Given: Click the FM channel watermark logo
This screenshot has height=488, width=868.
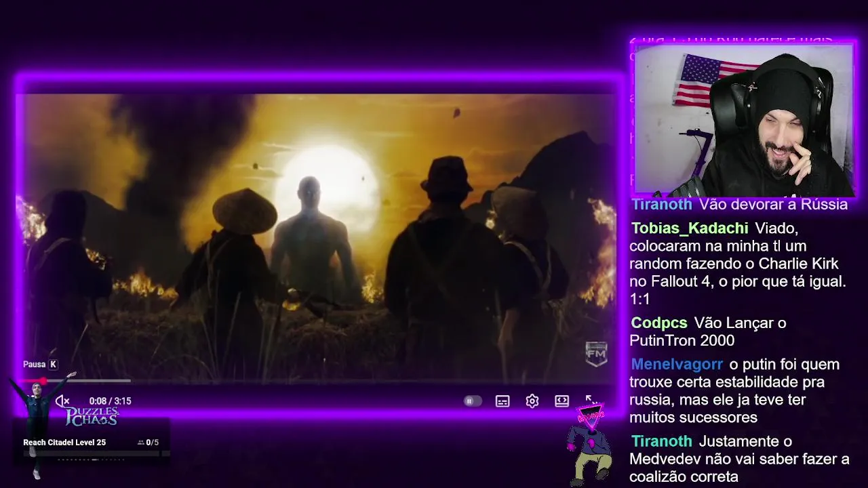Looking at the screenshot, I should point(596,353).
